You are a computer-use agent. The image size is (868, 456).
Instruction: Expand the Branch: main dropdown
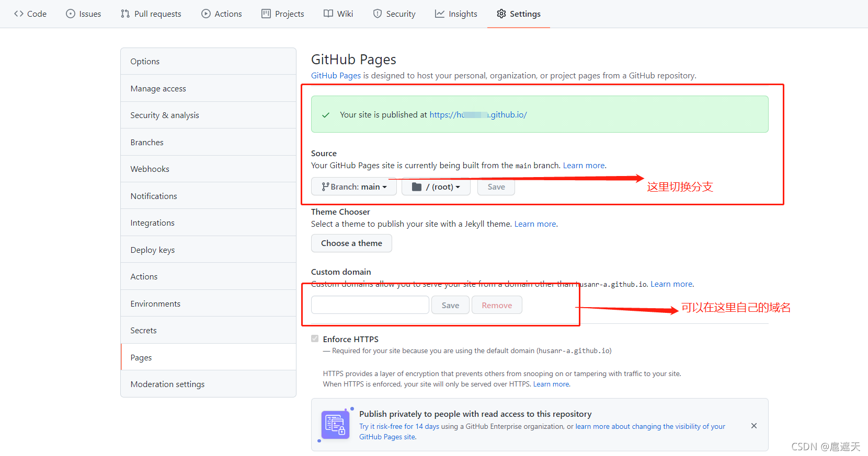tap(354, 186)
